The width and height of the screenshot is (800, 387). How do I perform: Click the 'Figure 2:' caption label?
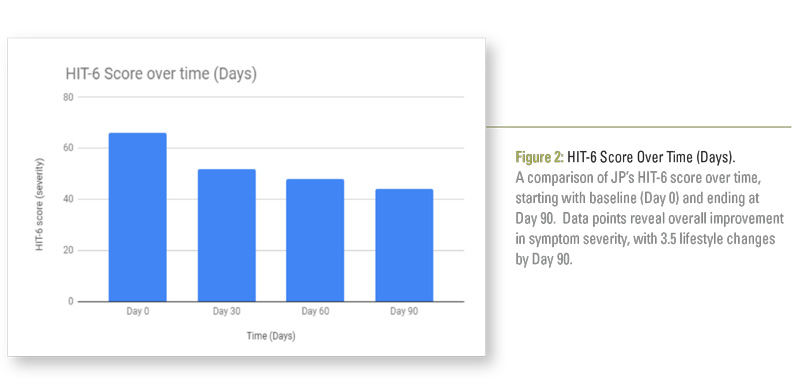pos(539,157)
